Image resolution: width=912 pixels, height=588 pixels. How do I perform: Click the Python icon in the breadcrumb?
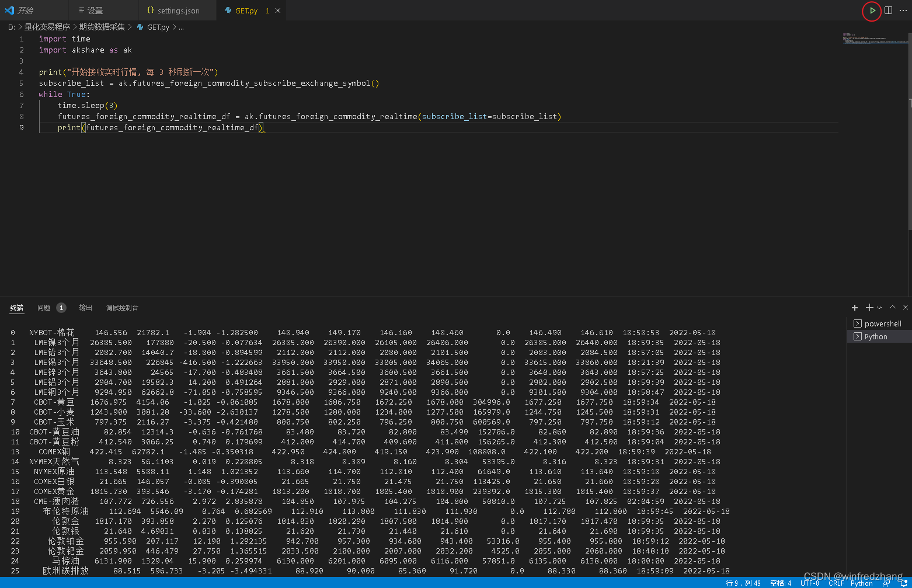point(140,27)
